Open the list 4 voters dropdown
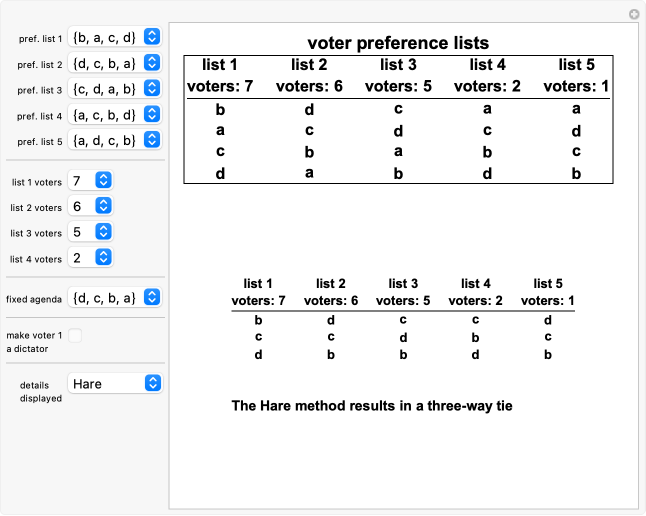646x516 pixels. pos(90,258)
